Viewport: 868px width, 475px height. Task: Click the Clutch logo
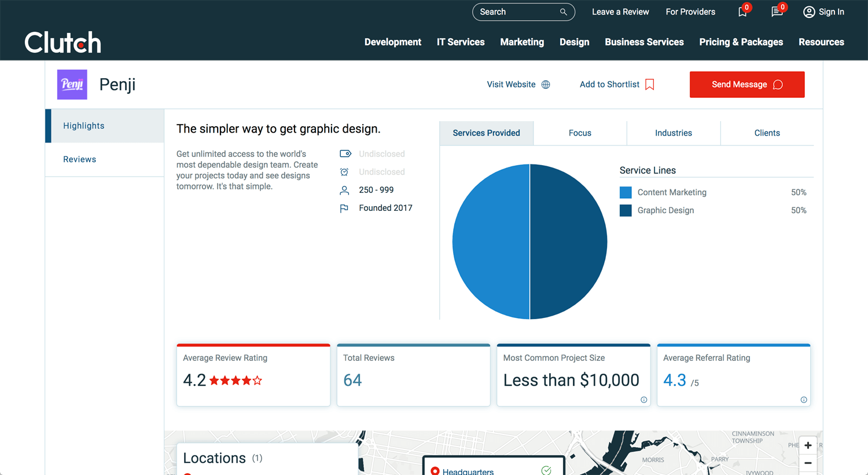pos(62,42)
